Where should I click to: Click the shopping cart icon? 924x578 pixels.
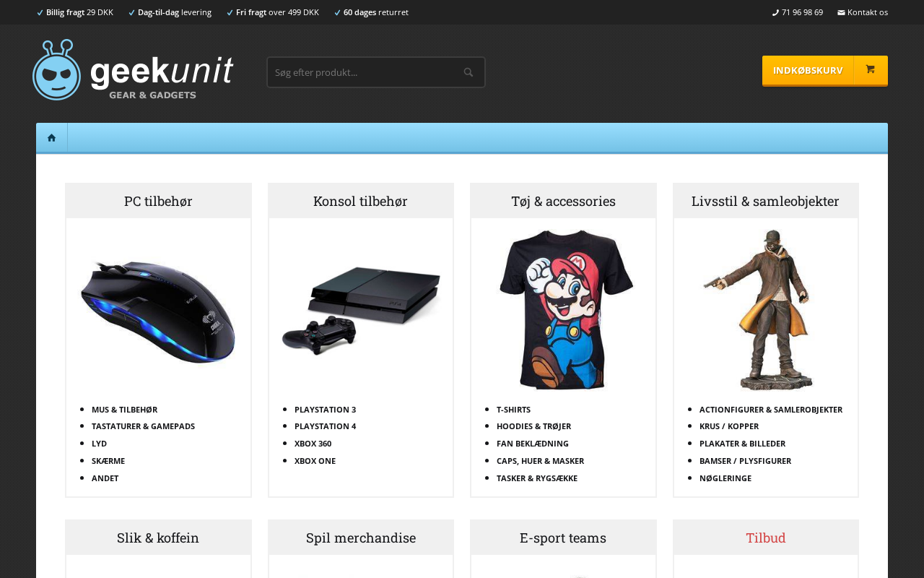pos(870,69)
